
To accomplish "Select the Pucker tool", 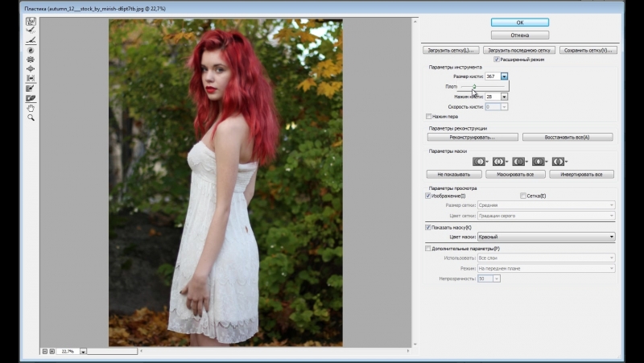I will pyautogui.click(x=31, y=60).
